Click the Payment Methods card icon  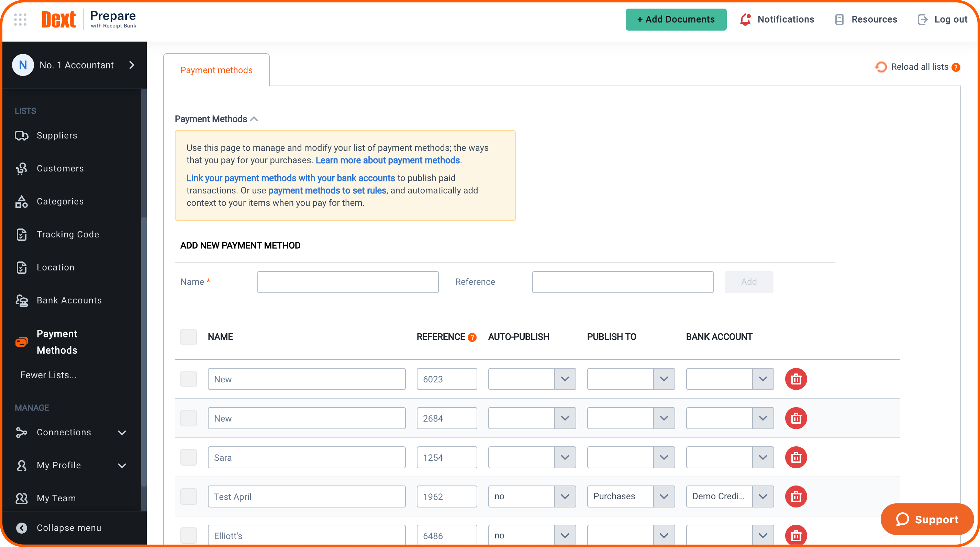(21, 342)
